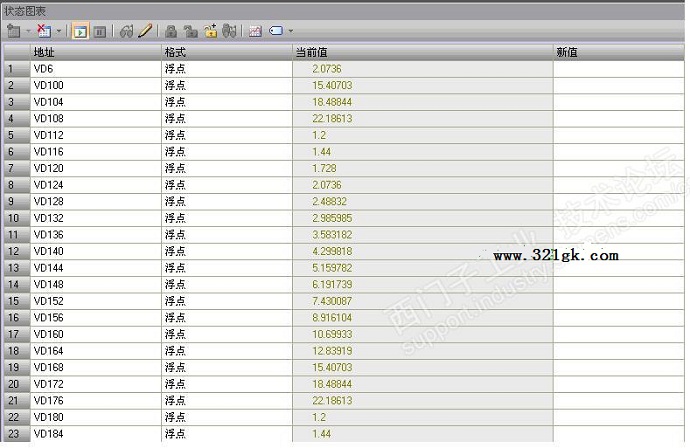
Task: Toggle the trend view chart icon
Action: click(x=254, y=31)
